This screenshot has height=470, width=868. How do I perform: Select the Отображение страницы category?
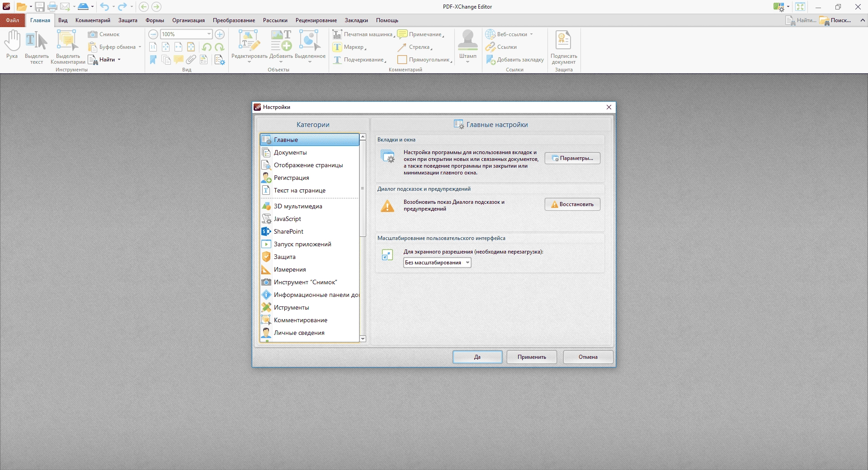click(x=310, y=165)
